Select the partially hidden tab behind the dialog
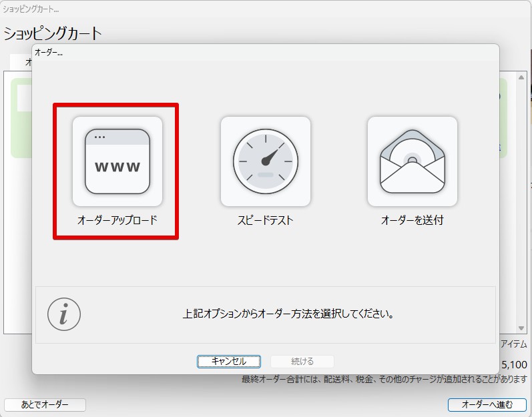 (x=21, y=61)
